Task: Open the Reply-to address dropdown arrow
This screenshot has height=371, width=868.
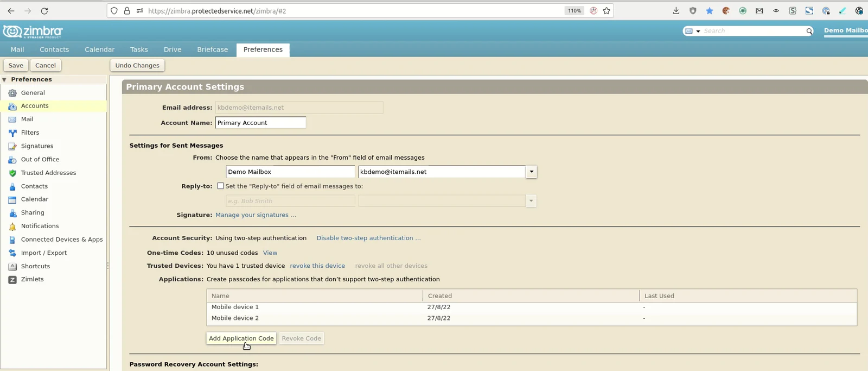Action: (531, 201)
